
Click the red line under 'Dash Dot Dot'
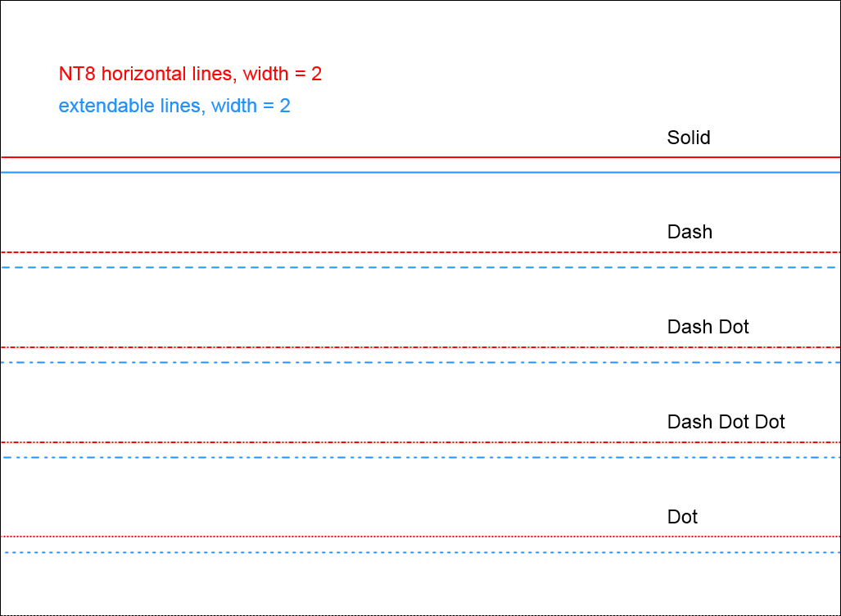tap(409, 442)
